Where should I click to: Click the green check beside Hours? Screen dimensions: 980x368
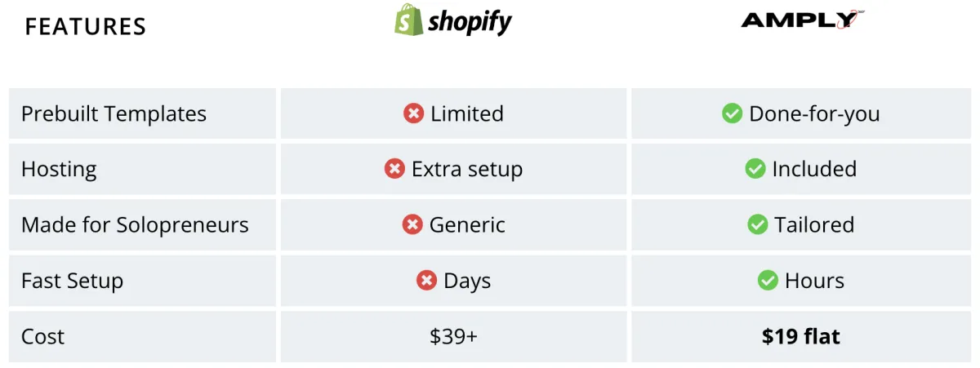768,281
